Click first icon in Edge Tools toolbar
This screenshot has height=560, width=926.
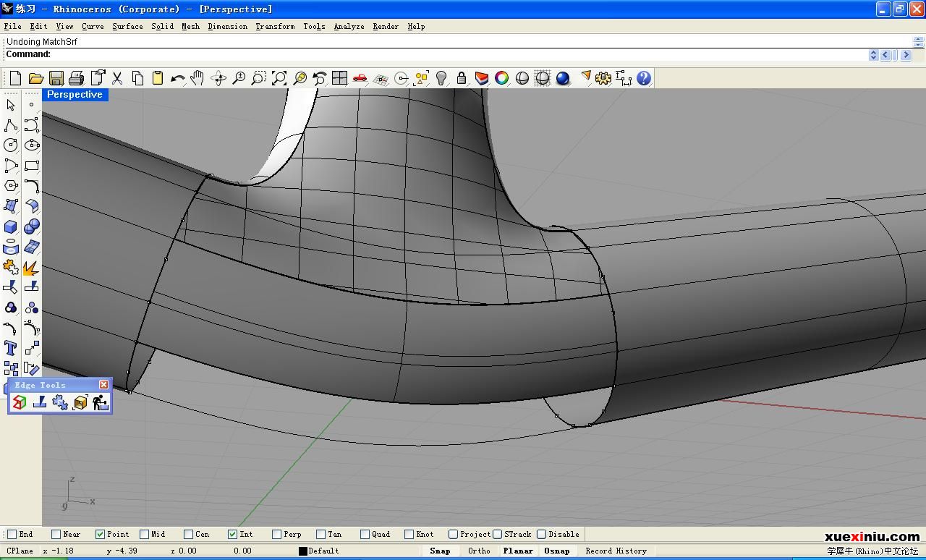(20, 402)
